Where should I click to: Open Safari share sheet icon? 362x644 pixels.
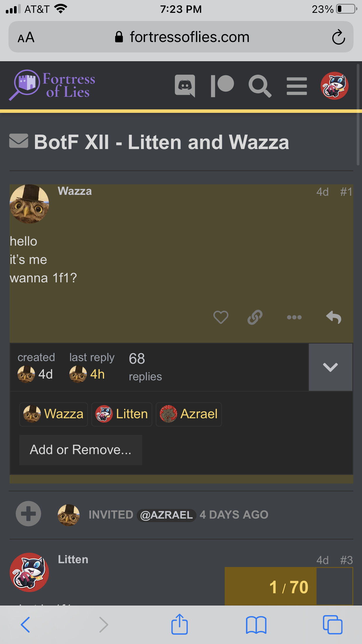(179, 624)
